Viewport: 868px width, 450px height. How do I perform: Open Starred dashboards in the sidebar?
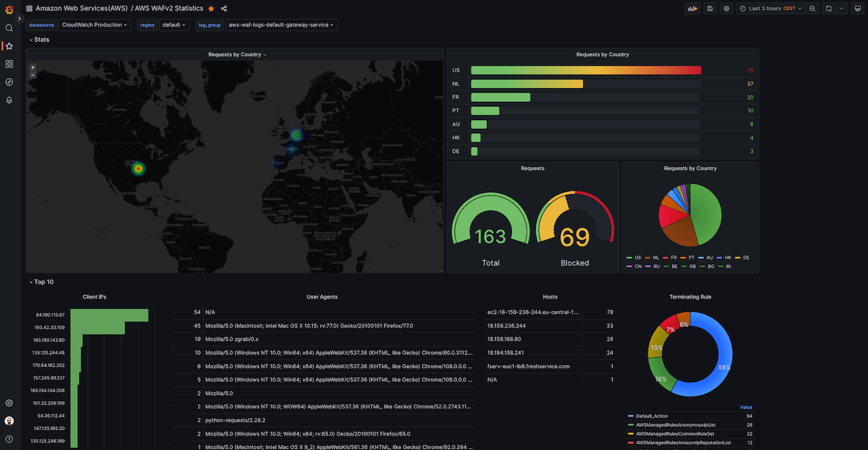pos(9,46)
